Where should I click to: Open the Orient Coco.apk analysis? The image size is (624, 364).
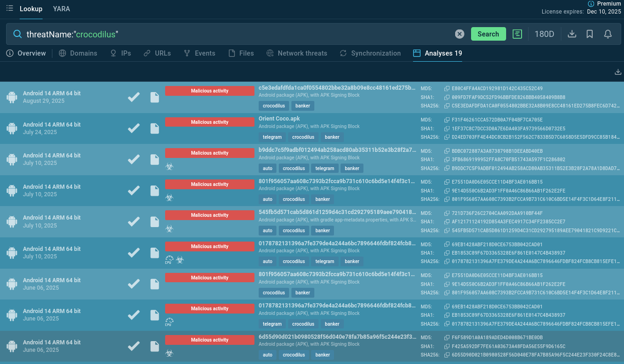(279, 119)
